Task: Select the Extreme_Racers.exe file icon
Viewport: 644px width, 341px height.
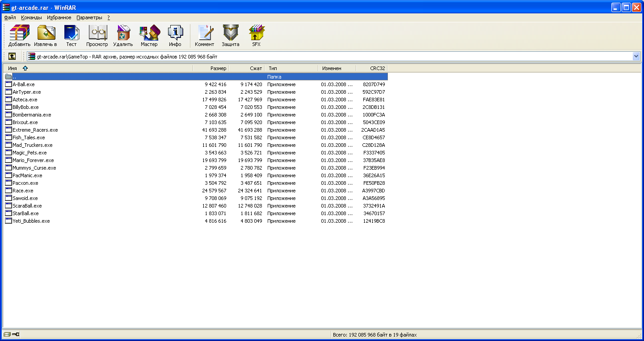Action: point(8,130)
